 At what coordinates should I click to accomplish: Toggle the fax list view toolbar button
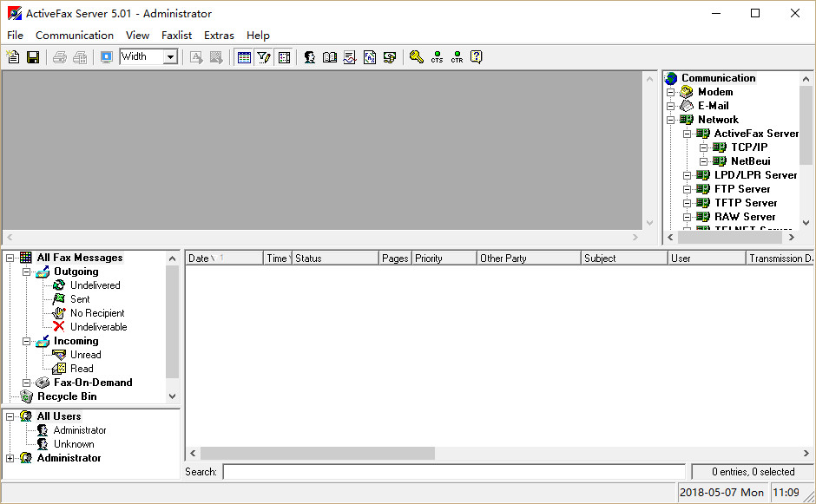click(244, 57)
